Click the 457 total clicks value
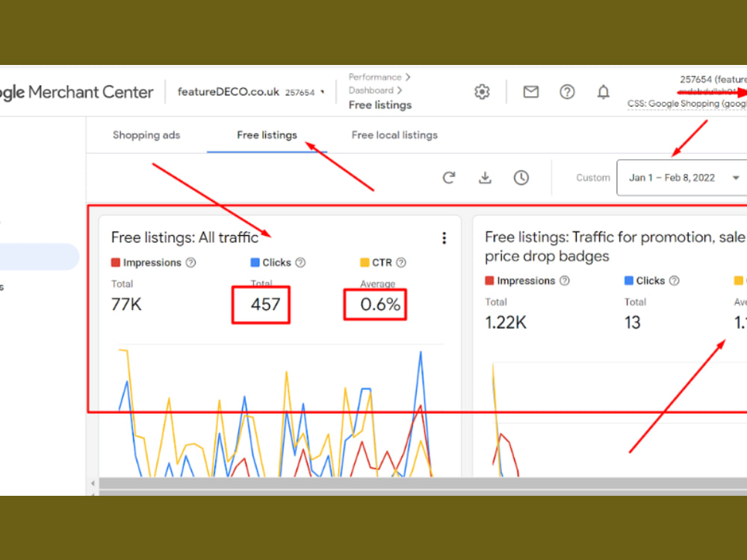The height and width of the screenshot is (560, 747). [x=265, y=305]
